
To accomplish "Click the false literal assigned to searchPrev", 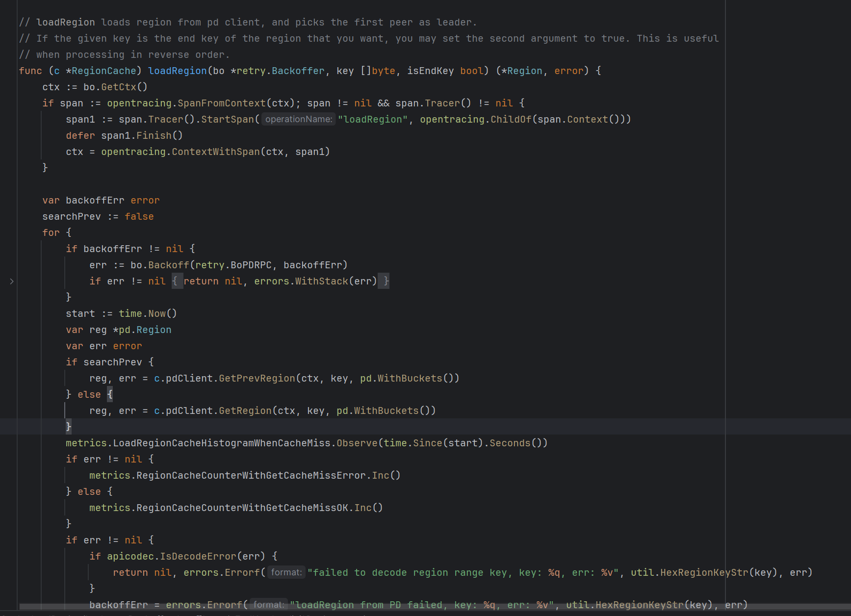I will click(139, 216).
